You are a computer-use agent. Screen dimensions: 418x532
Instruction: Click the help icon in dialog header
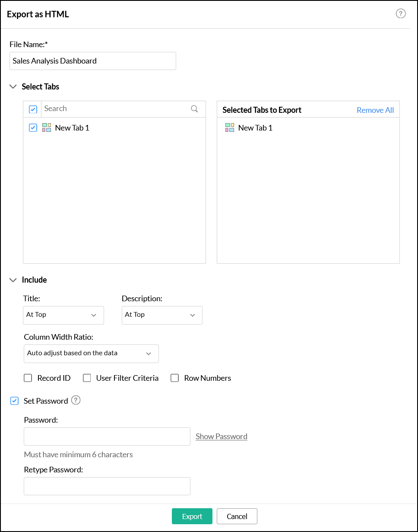(401, 14)
